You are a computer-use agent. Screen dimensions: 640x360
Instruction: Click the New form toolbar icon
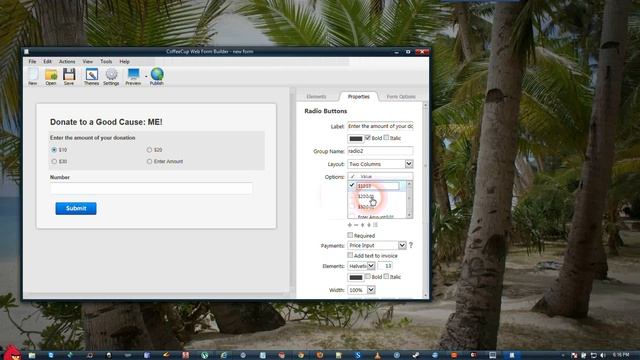[33, 76]
